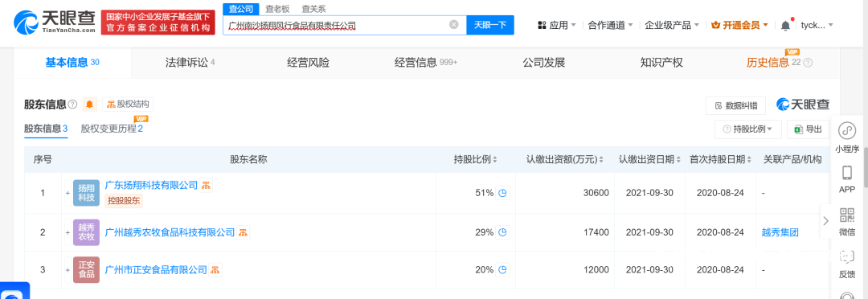
Task: Select the 公司发展 tab
Action: [543, 63]
